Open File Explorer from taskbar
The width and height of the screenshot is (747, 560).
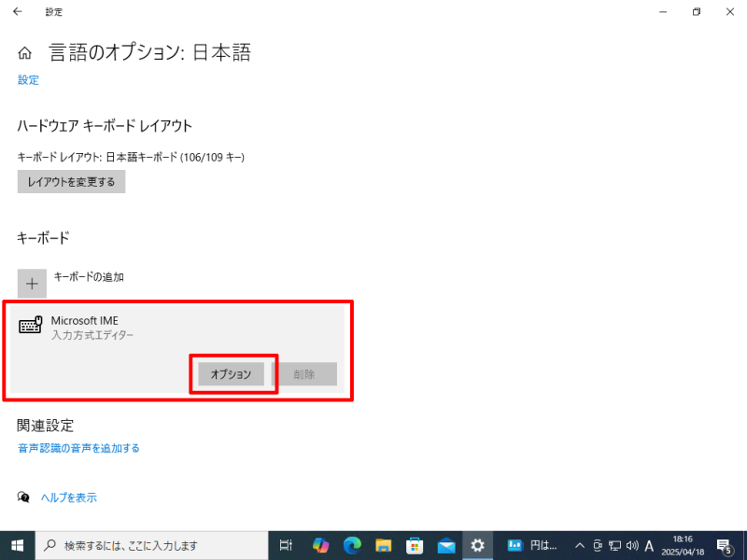tap(384, 546)
